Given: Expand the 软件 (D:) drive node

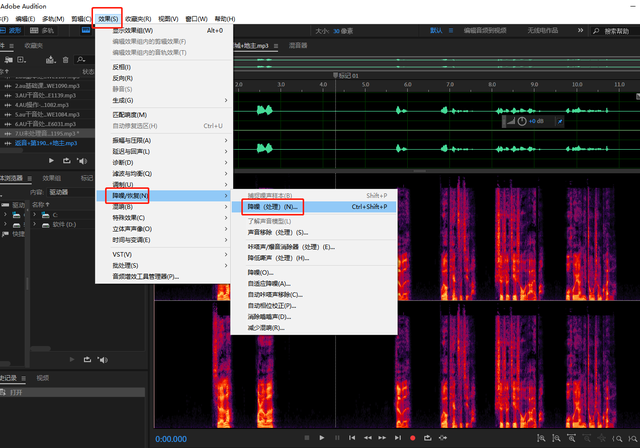Looking at the screenshot, I should pos(34,224).
